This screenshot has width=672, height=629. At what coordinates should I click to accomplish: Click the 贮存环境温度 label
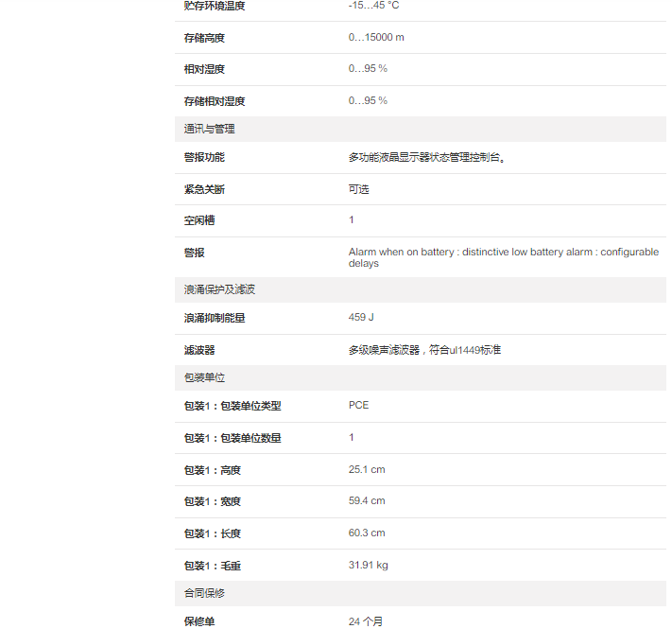coord(214,6)
